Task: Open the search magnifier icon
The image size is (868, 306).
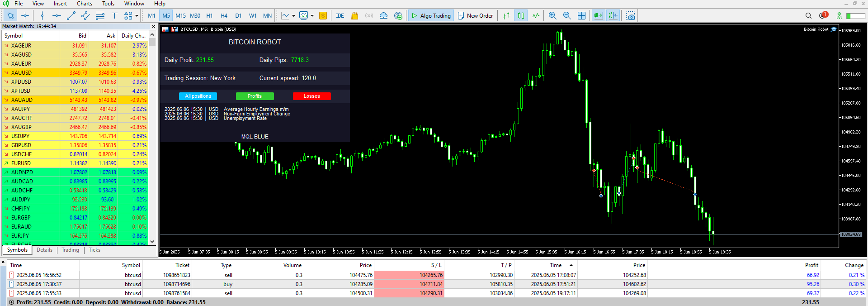Action: [x=808, y=16]
